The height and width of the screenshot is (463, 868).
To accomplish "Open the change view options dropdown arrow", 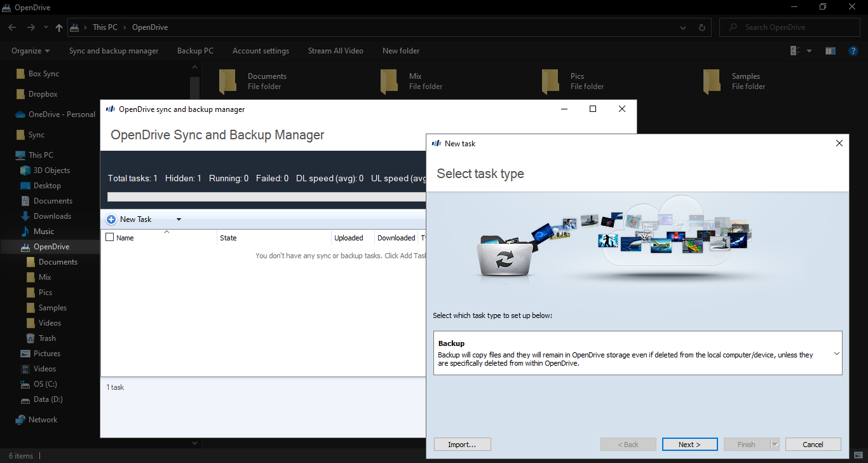I will tap(809, 51).
